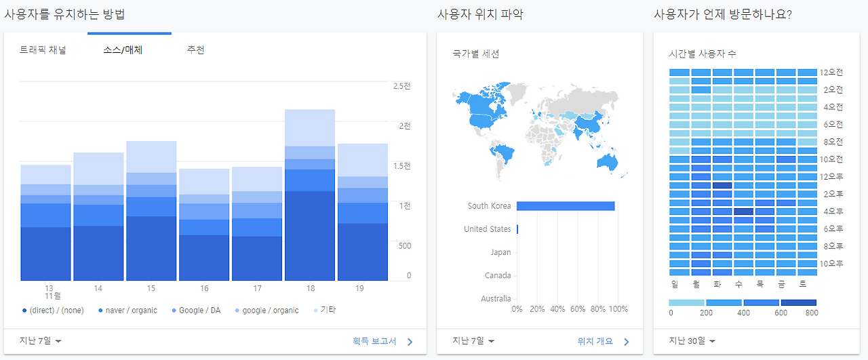The height and width of the screenshot is (360, 868).
Task: Open the 추천 tab
Action: [196, 50]
